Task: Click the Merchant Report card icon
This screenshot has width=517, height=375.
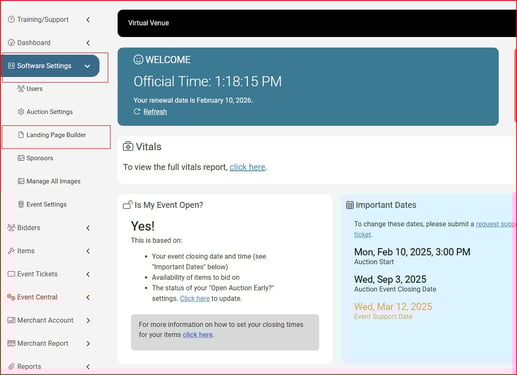Action: [x=11, y=343]
